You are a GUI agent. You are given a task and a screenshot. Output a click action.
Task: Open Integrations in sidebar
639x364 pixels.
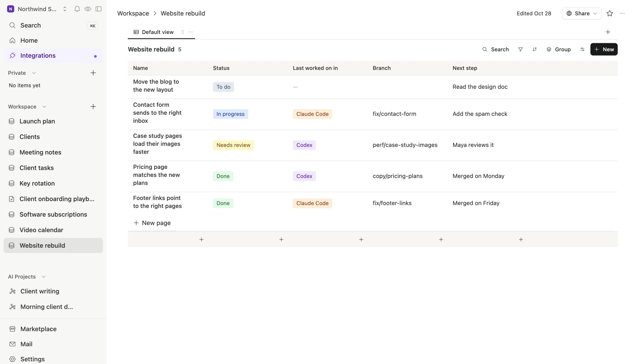[53, 56]
